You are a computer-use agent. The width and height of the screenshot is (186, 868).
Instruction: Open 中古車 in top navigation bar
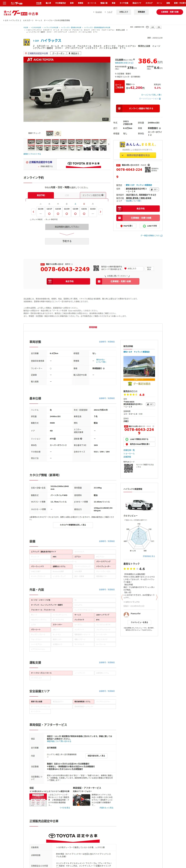(39, 3)
